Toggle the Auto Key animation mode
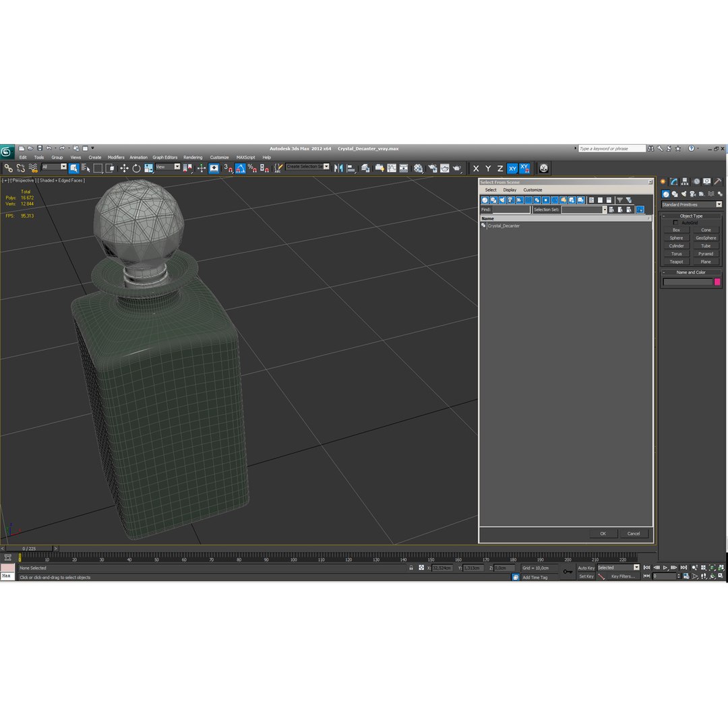Viewport: 728px width, 728px height. pos(586,568)
